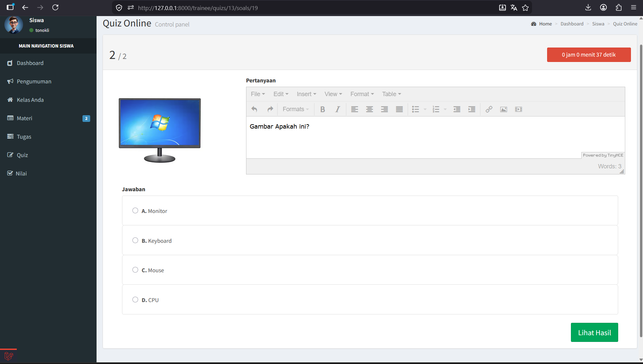Image resolution: width=643 pixels, height=364 pixels.
Task: Expand bullet list style dropdown arrow
Action: click(x=425, y=109)
